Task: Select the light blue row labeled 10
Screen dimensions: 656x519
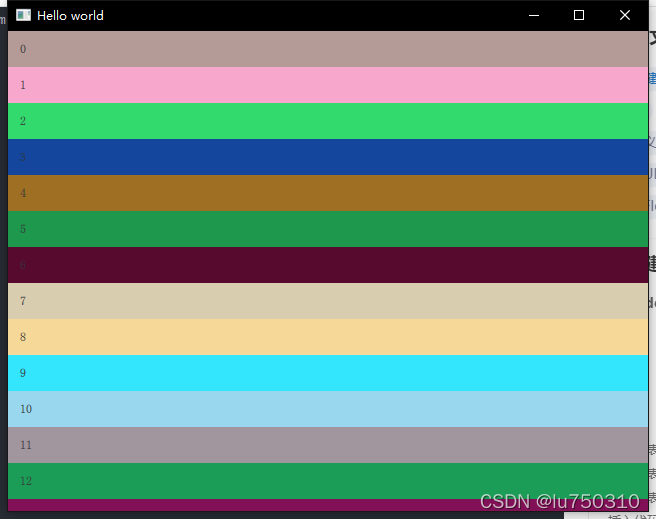Action: pos(328,409)
